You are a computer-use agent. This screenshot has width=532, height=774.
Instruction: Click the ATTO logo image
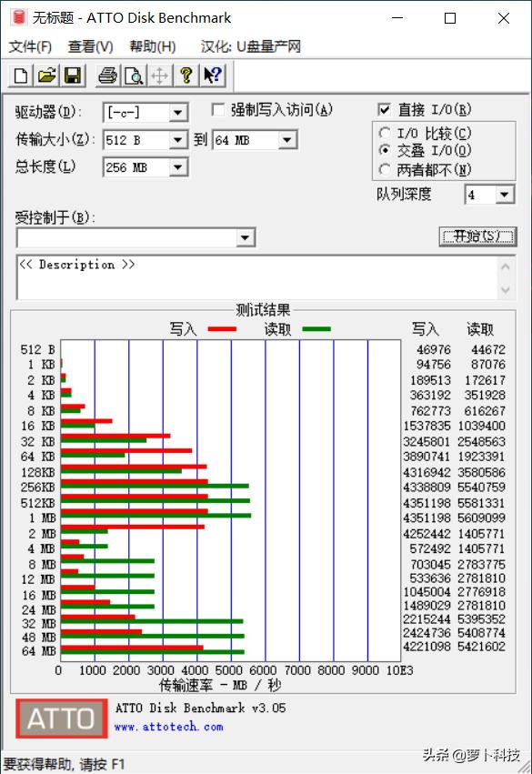point(61,719)
